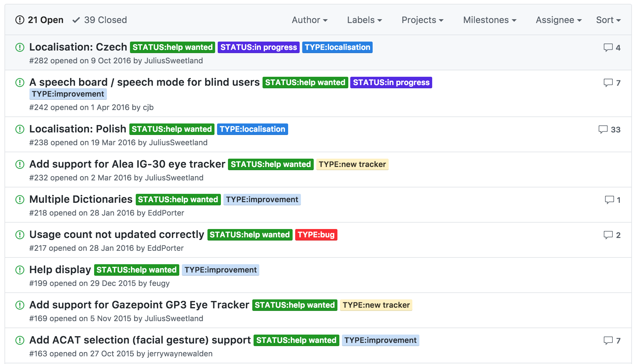Click the purple STATUS:in progress label on Czech issue
This screenshot has height=364, width=639.
(x=258, y=47)
